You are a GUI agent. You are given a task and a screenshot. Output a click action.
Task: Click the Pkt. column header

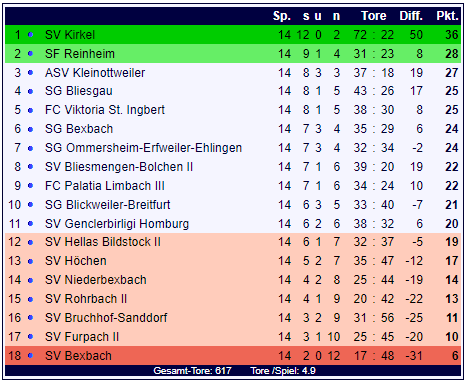click(x=447, y=16)
